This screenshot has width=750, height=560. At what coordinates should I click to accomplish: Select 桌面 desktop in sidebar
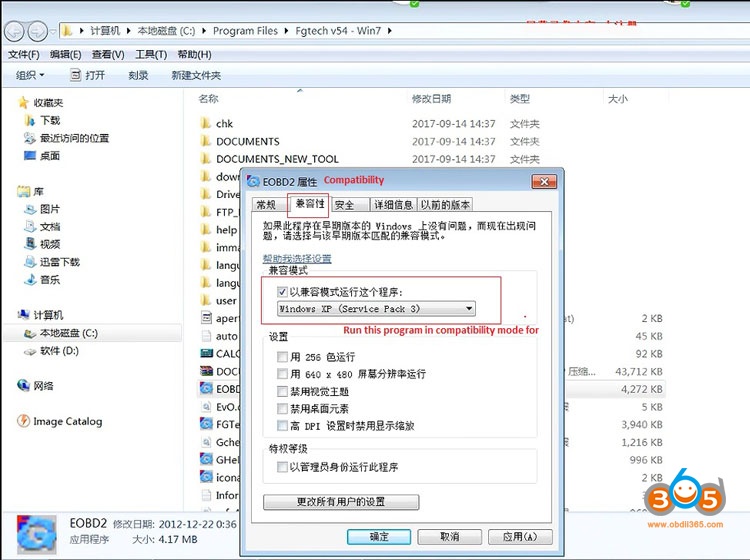[x=49, y=156]
